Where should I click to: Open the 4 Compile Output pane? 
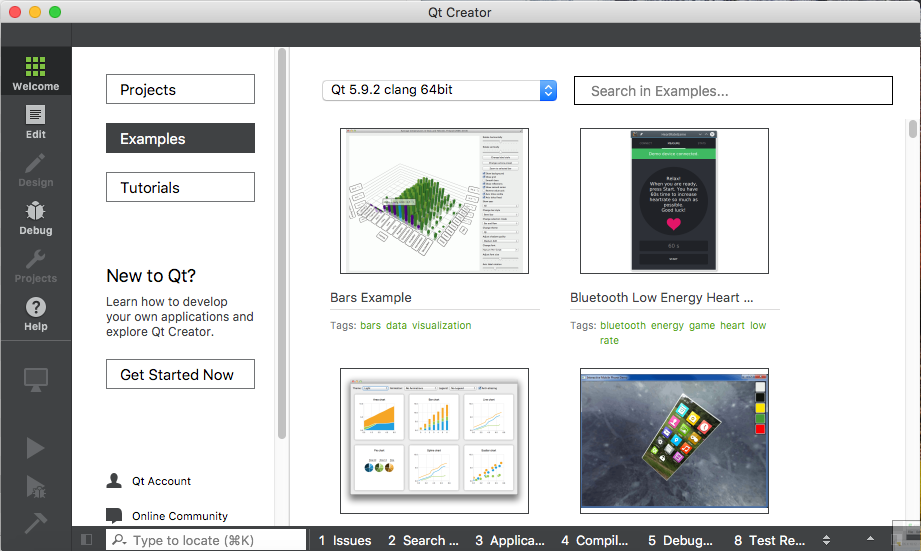[x=594, y=540]
